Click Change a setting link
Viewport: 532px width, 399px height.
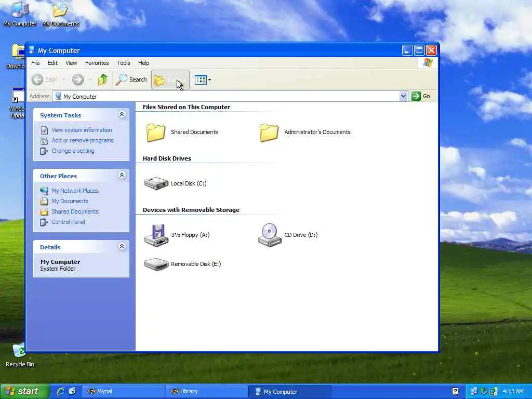(x=73, y=151)
